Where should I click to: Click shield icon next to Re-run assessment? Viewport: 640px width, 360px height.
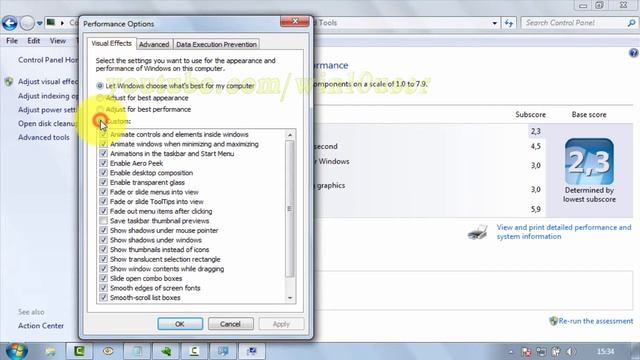point(553,321)
